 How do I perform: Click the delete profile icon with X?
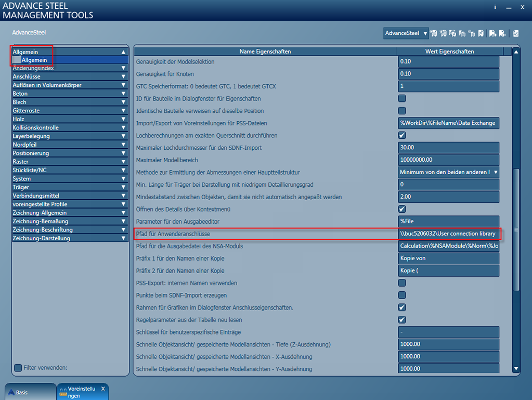(481, 33)
